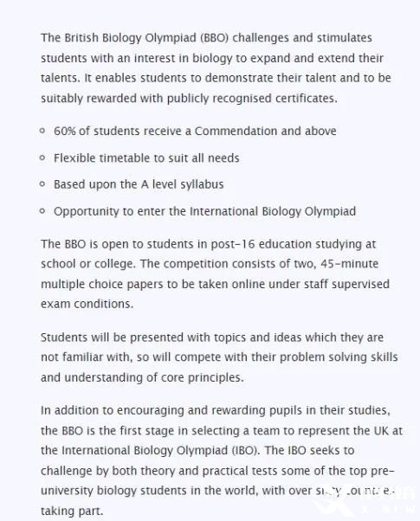420x521 pixels.
Task: Click the phrase 'publicly recognised certificates'
Action: (252, 99)
